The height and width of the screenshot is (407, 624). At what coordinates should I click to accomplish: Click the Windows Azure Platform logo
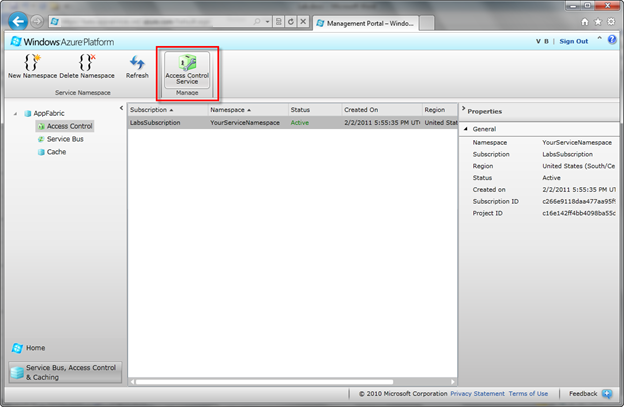(62, 41)
